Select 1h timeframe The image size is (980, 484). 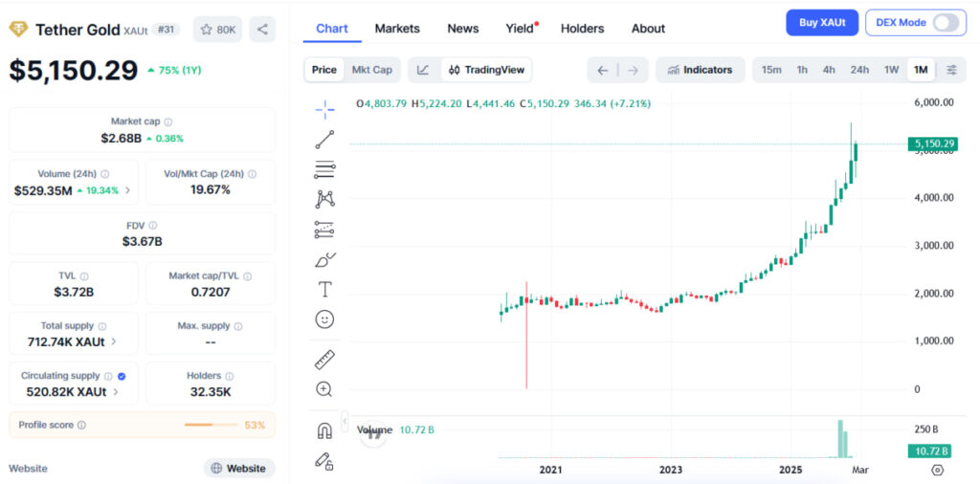[802, 70]
